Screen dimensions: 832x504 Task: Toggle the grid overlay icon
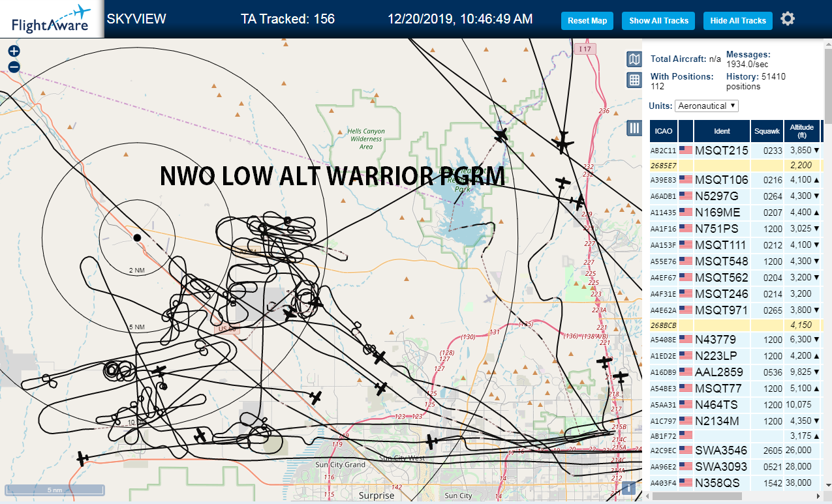(634, 80)
